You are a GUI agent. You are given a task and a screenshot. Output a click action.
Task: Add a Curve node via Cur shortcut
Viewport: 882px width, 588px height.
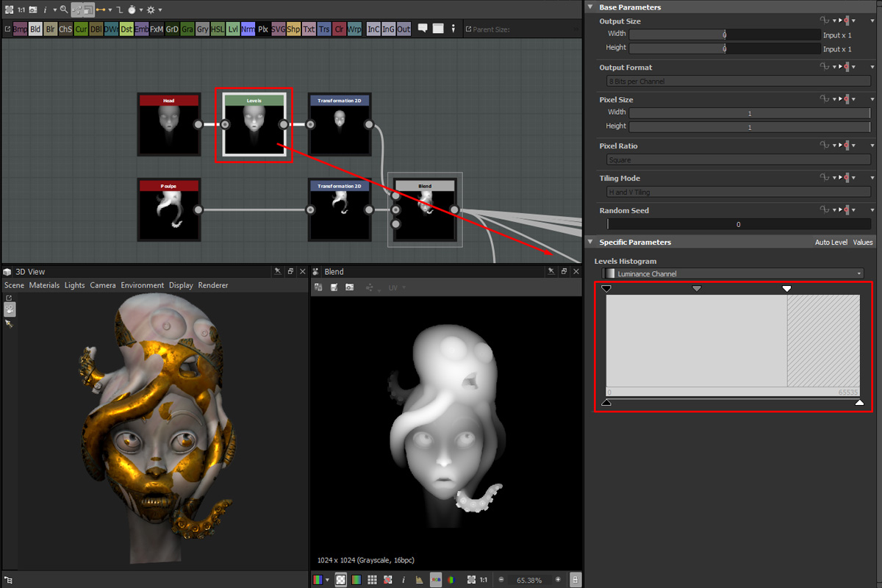(x=81, y=29)
